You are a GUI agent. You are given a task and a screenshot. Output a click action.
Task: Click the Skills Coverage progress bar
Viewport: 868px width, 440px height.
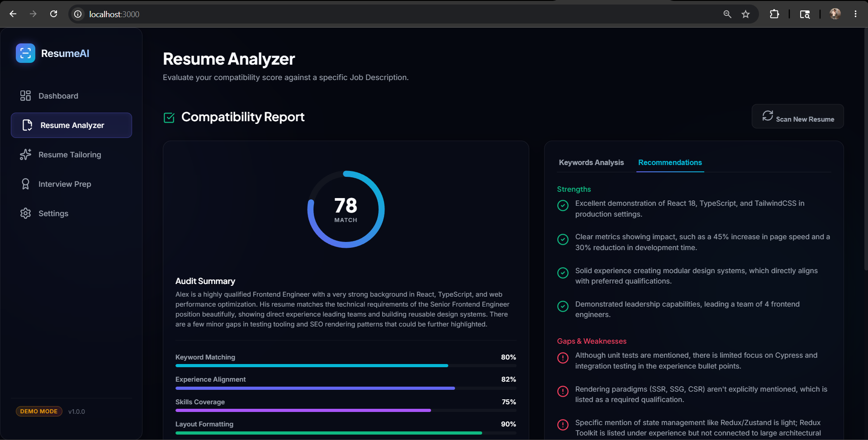click(x=346, y=410)
